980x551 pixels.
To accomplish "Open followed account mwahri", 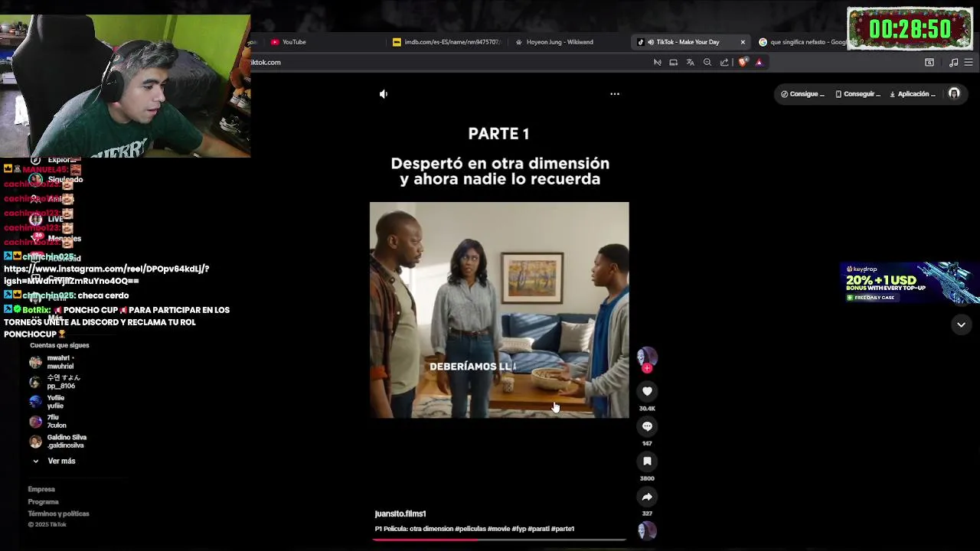I will coord(60,362).
